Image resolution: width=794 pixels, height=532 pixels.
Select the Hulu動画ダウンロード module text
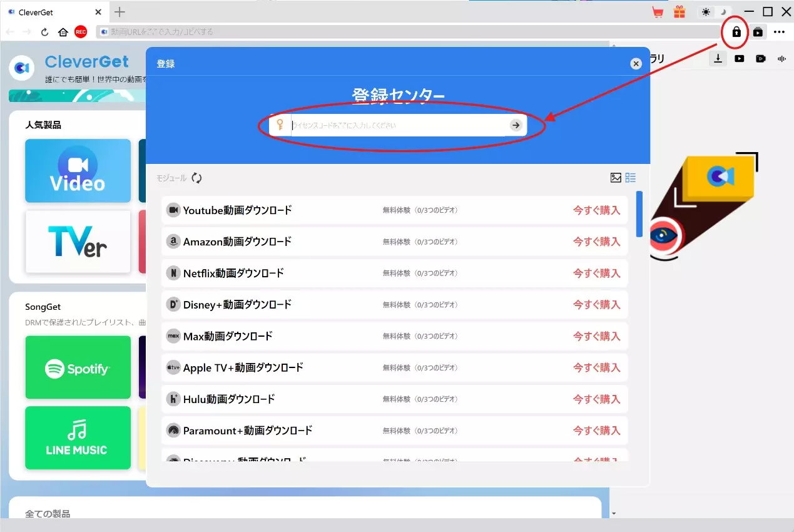click(x=229, y=399)
